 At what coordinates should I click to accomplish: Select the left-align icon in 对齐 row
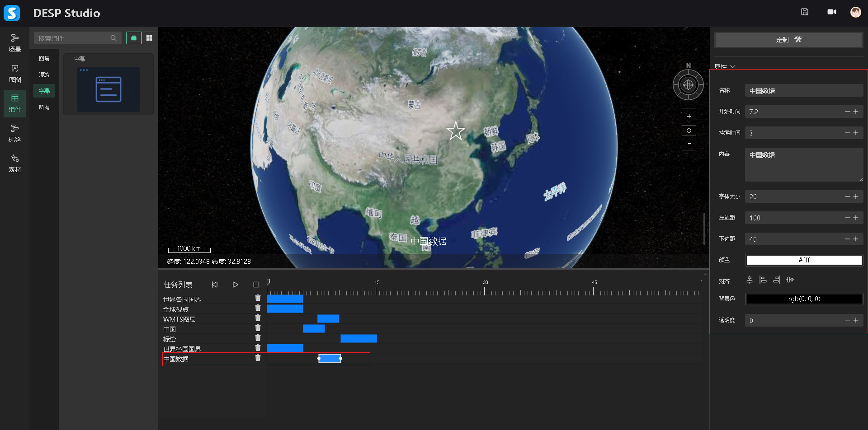(763, 280)
